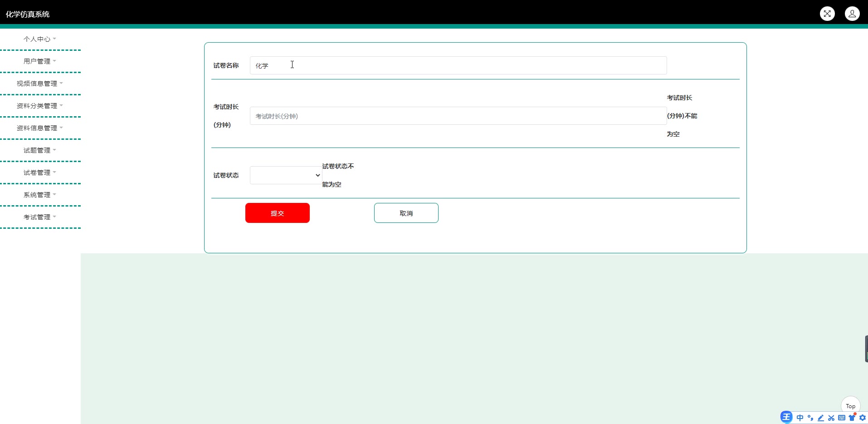Image resolution: width=868 pixels, height=424 pixels.
Task: Click the Top back-to-top button
Action: (850, 406)
